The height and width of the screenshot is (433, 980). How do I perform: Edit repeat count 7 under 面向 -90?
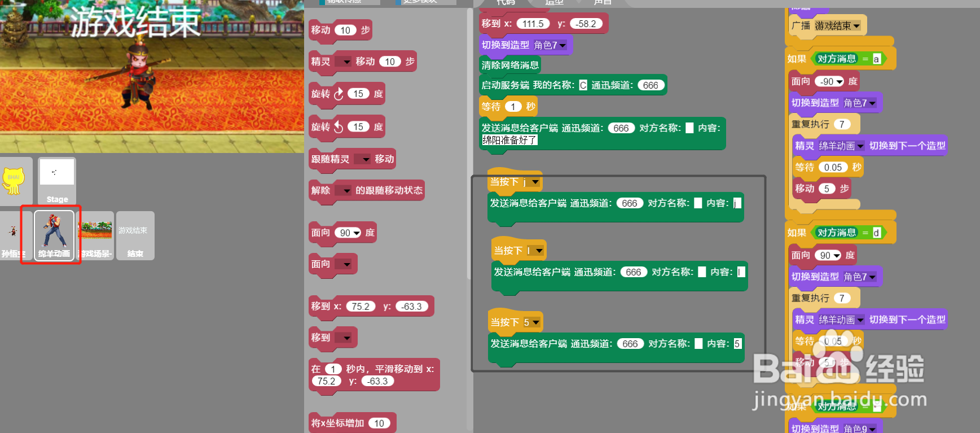(x=842, y=124)
